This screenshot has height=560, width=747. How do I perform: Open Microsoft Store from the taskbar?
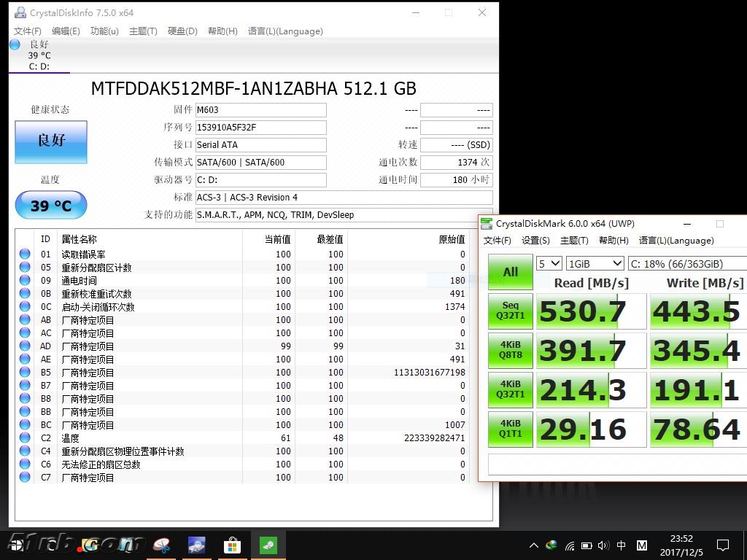(231, 545)
